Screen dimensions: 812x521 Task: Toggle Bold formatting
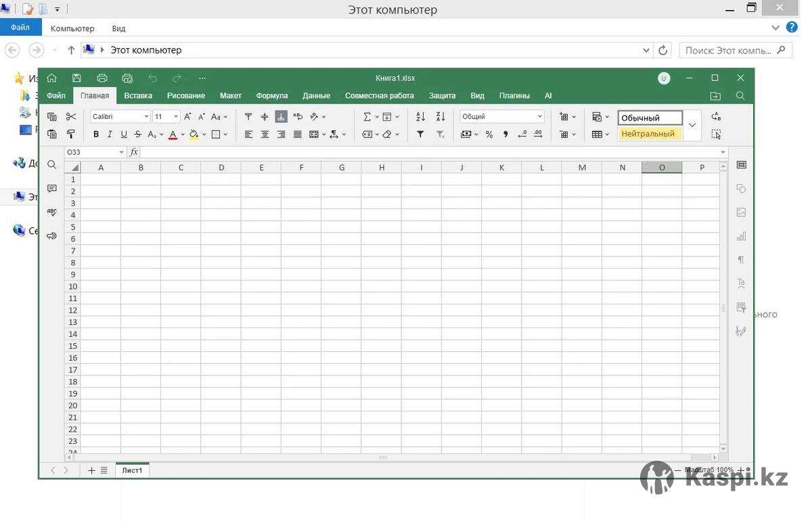pyautogui.click(x=96, y=134)
